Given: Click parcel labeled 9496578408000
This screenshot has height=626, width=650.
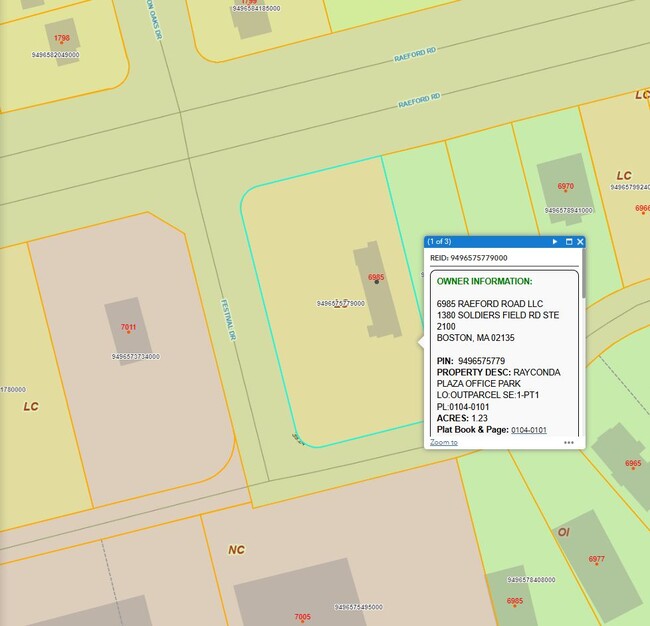Looking at the screenshot, I should 531,580.
